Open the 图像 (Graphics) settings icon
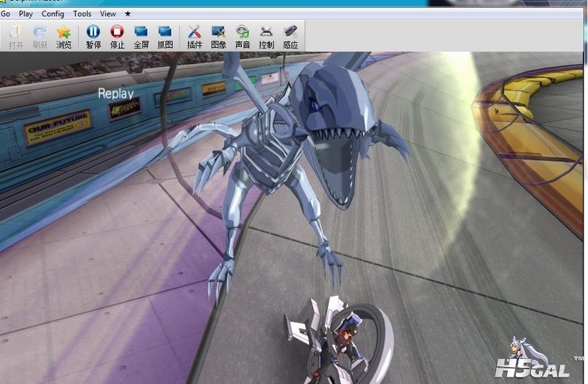Viewport: 588px width, 384px height. click(218, 36)
